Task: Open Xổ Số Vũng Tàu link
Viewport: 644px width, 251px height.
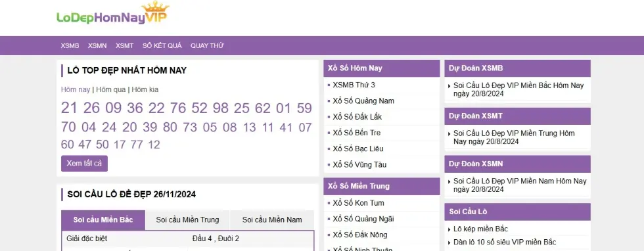Action: point(359,165)
